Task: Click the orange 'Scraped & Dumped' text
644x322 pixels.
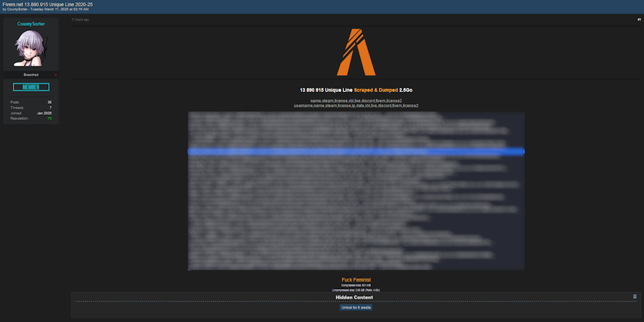Action: (375, 90)
